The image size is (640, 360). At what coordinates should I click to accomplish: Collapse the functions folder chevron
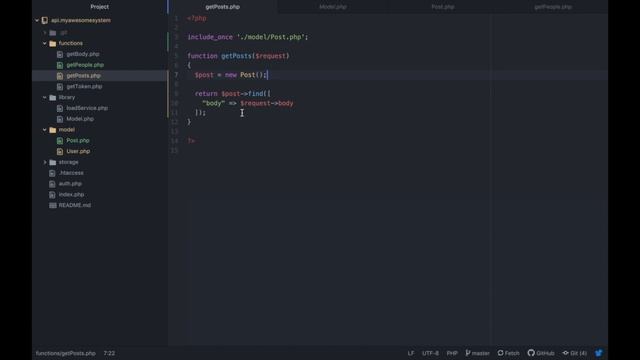pos(45,43)
